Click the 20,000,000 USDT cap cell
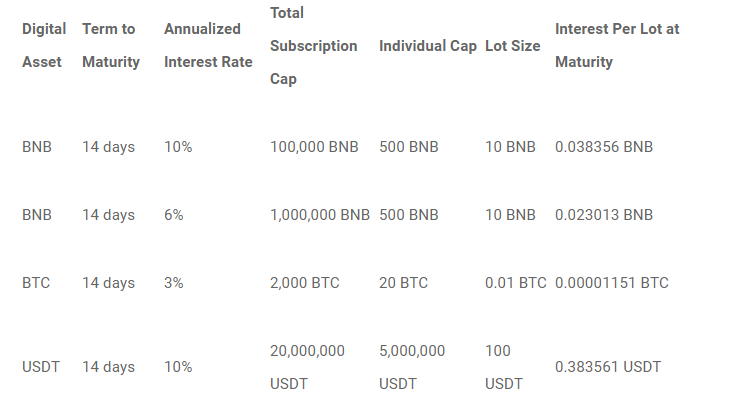Viewport: 729px width, 409px height. click(307, 367)
